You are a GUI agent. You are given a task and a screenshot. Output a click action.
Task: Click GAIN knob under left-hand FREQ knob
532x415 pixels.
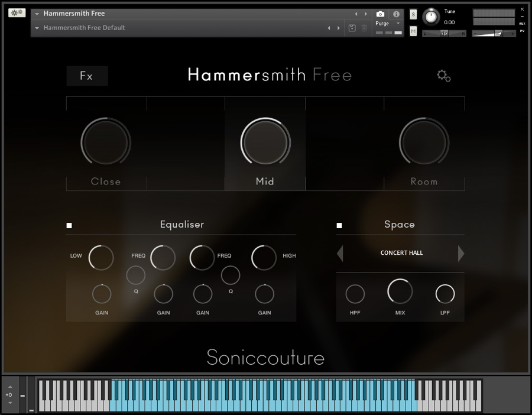click(164, 294)
